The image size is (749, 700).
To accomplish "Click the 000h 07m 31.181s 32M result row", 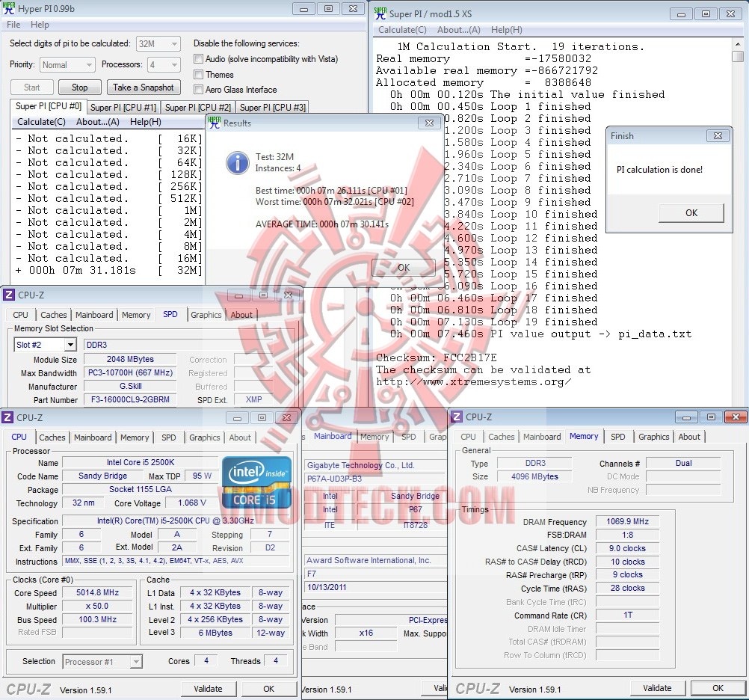I will pyautogui.click(x=109, y=271).
